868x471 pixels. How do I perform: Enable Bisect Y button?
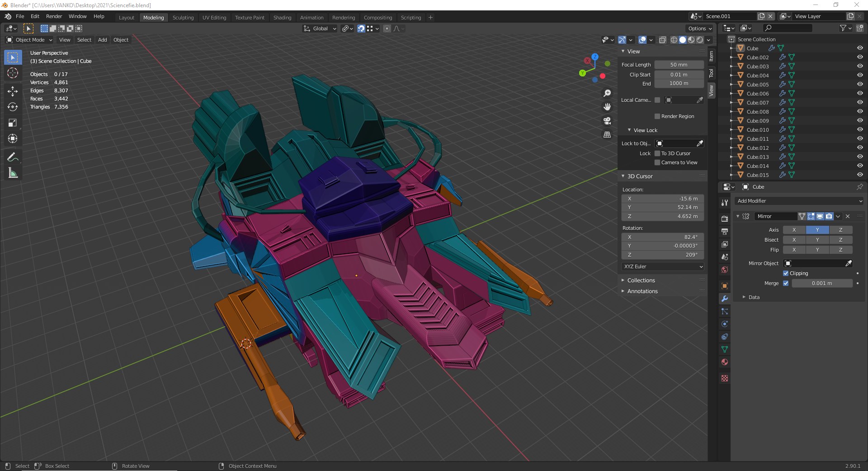tap(817, 240)
